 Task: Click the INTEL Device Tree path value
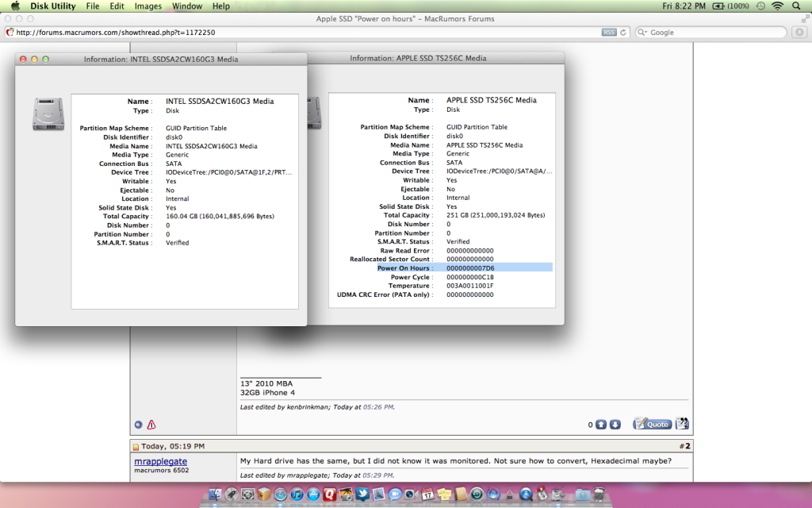coord(228,172)
